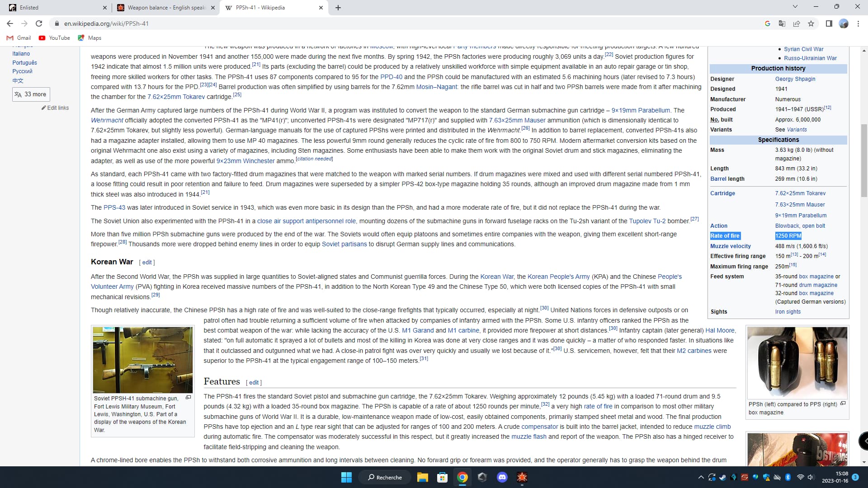The height and width of the screenshot is (488, 868).
Task: Open Bluetooth settings from the tray
Action: pyautogui.click(x=788, y=477)
